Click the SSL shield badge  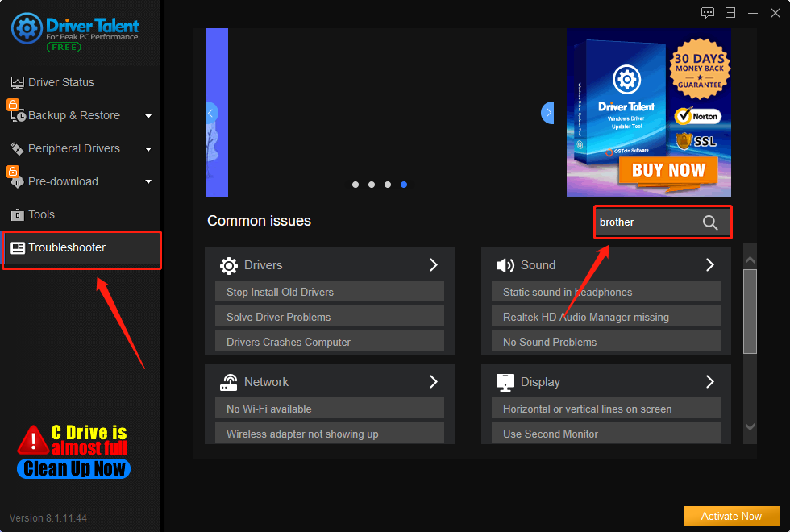pos(696,142)
